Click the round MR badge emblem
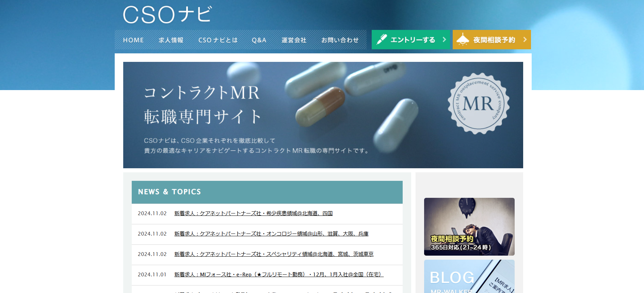This screenshot has height=293, width=644. [478, 103]
